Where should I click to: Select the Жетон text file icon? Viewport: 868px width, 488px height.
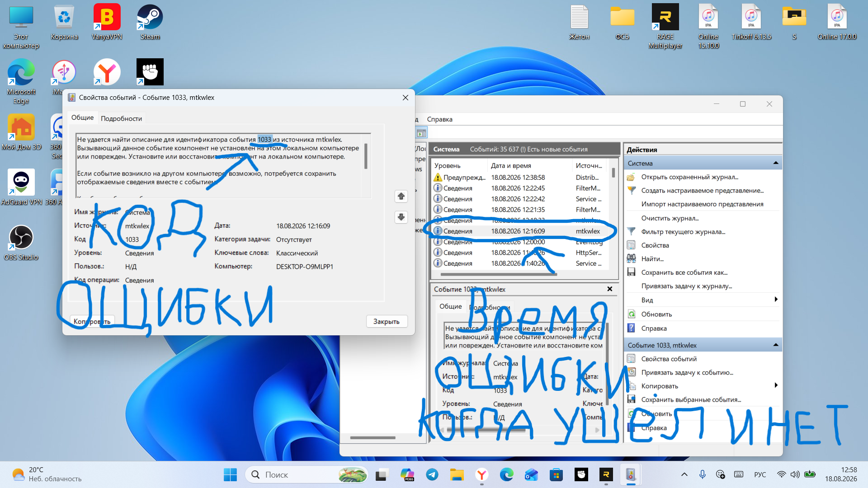pos(579,22)
